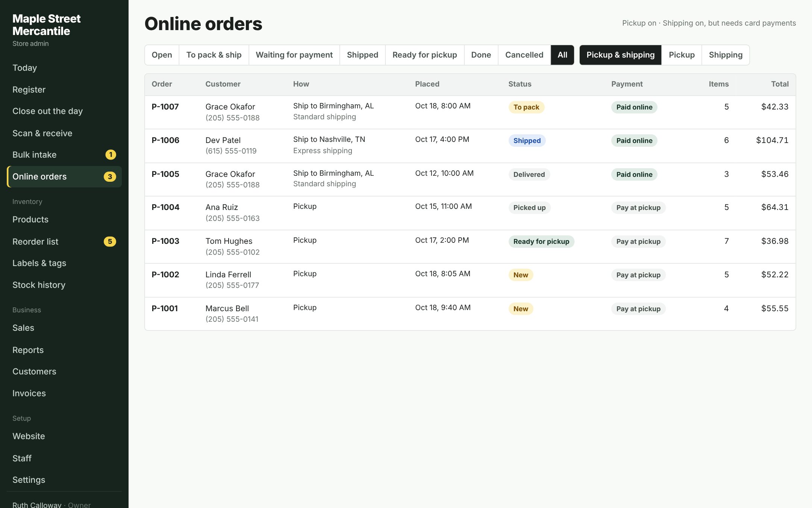Go to Customers page
Image resolution: width=812 pixels, height=508 pixels.
(64, 371)
